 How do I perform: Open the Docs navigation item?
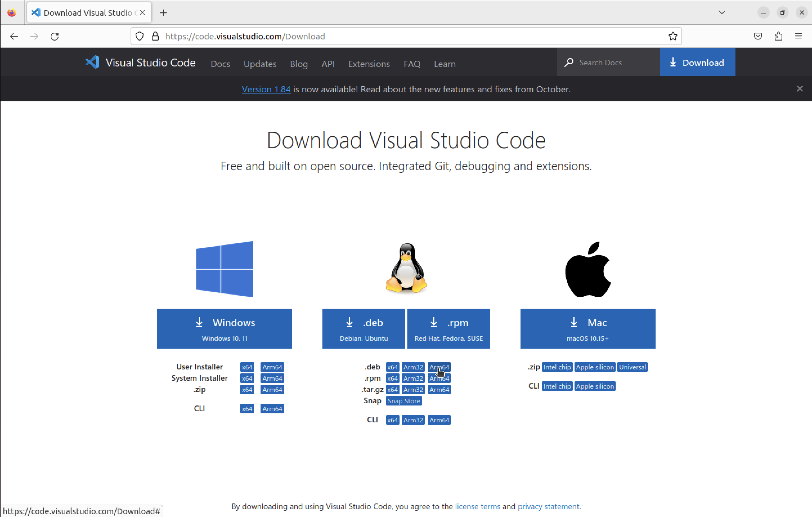(220, 64)
